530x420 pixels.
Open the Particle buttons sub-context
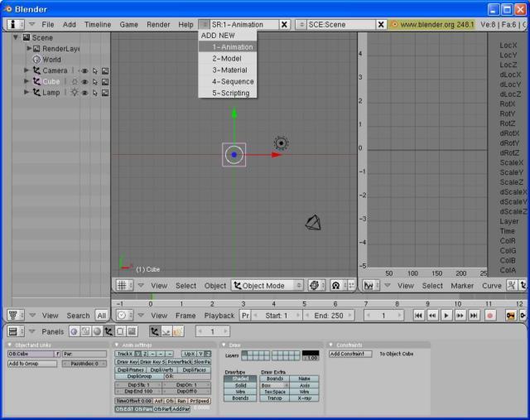[x=178, y=331]
